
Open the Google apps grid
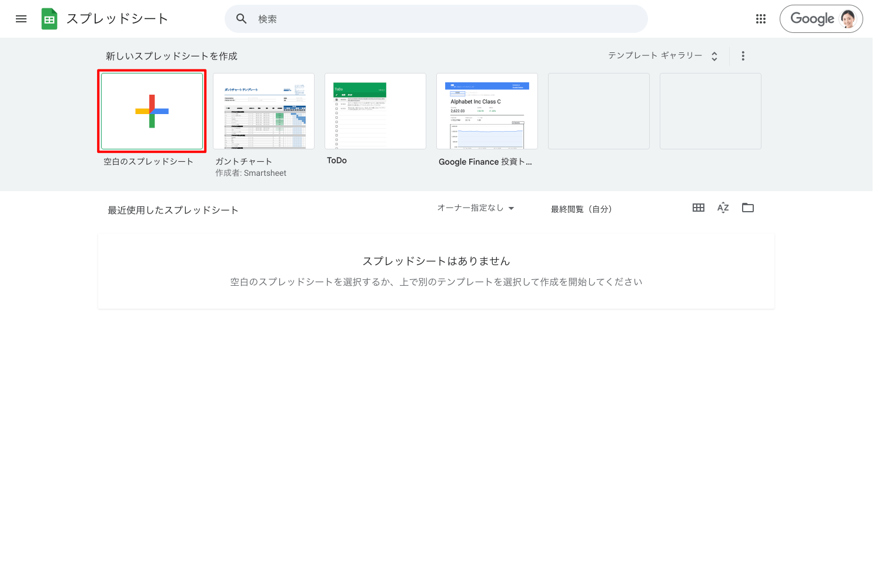click(761, 19)
